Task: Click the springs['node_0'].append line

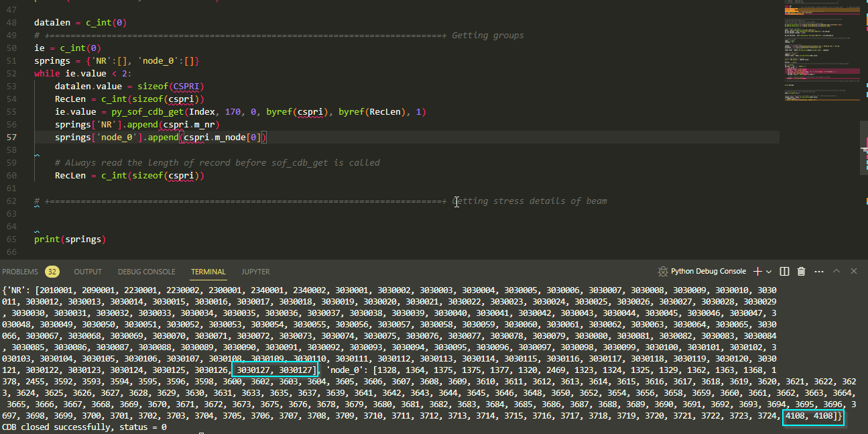Action: (162, 138)
